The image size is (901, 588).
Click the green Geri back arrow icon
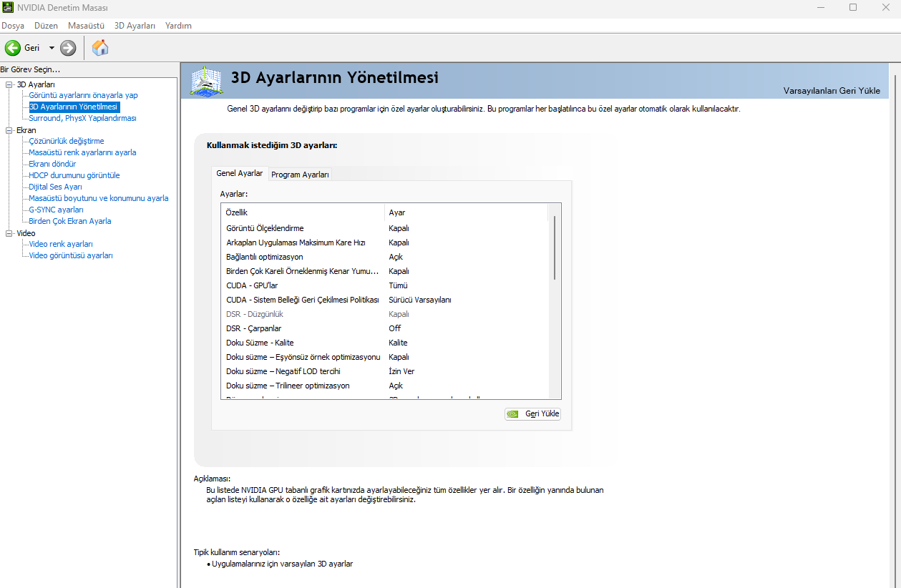pyautogui.click(x=13, y=48)
